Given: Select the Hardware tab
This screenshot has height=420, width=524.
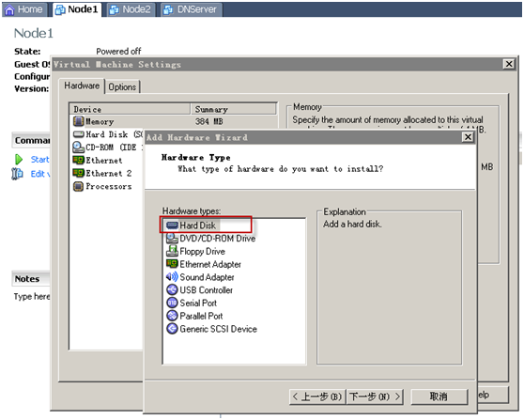Looking at the screenshot, I should pyautogui.click(x=82, y=86).
